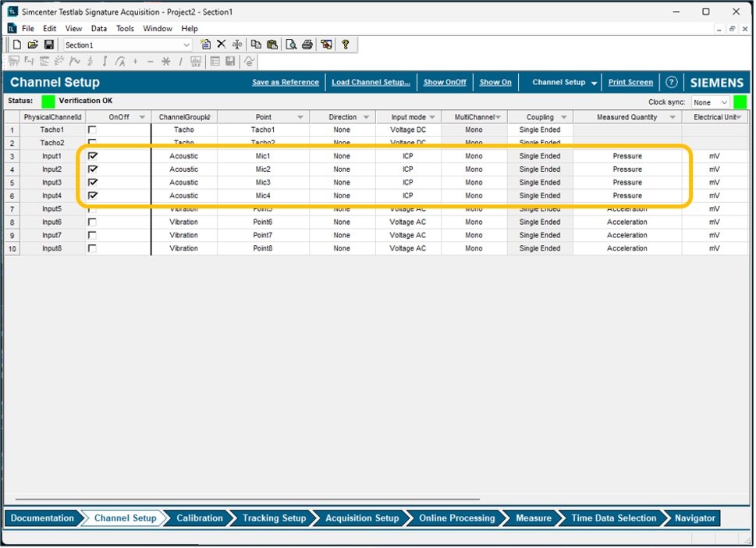Click the Load Channel Setup link
This screenshot has width=756, height=548.
[371, 83]
